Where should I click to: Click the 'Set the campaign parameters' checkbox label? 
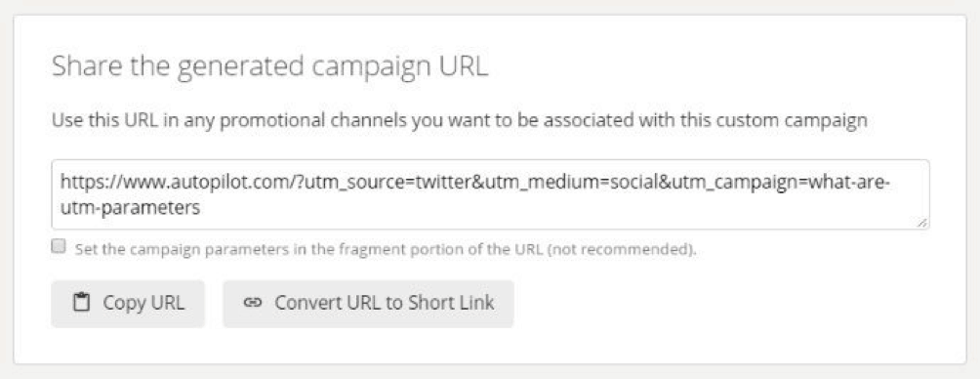[386, 249]
